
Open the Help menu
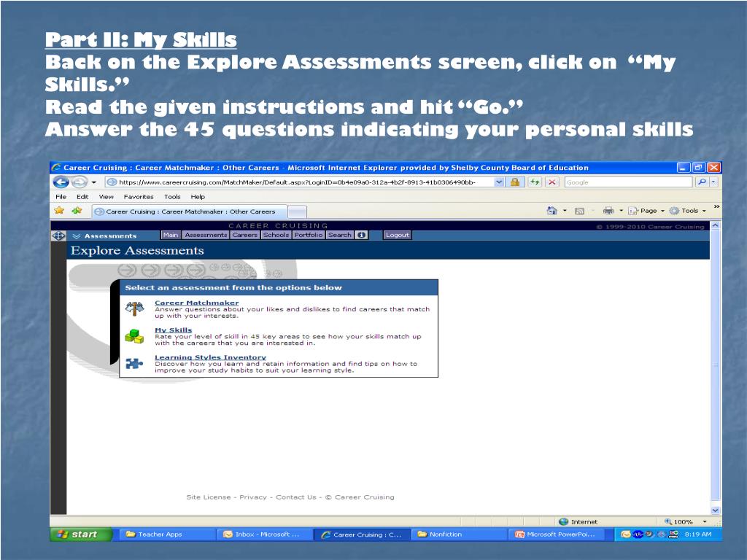(x=198, y=197)
